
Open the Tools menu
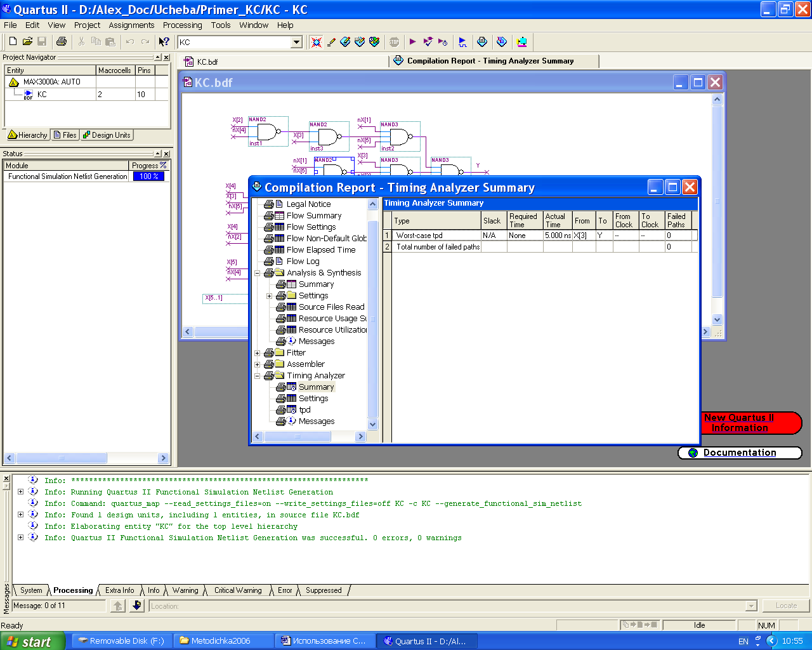point(221,25)
